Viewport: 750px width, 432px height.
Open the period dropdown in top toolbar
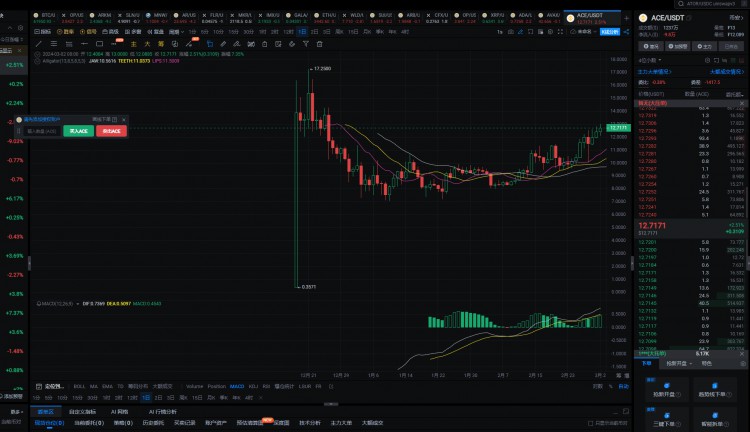pos(176,32)
